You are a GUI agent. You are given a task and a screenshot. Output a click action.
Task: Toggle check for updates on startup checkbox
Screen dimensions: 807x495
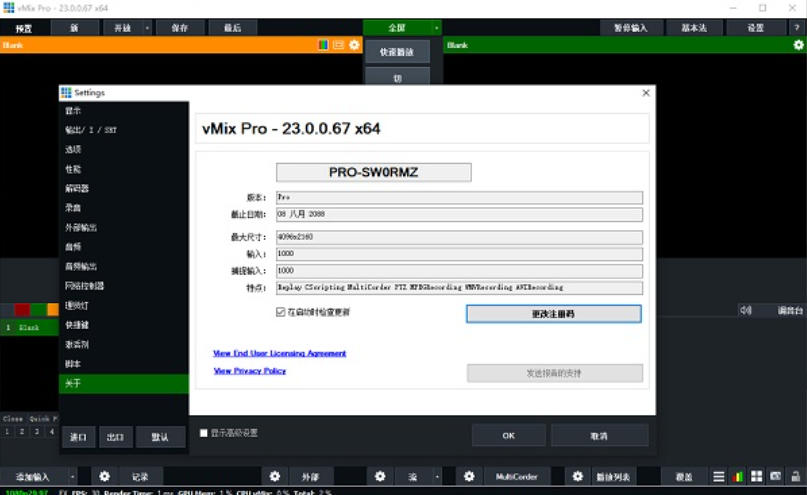(280, 312)
